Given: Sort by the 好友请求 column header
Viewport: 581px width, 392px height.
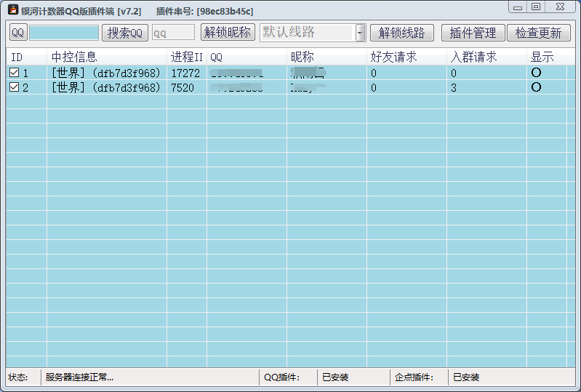Looking at the screenshot, I should 406,57.
